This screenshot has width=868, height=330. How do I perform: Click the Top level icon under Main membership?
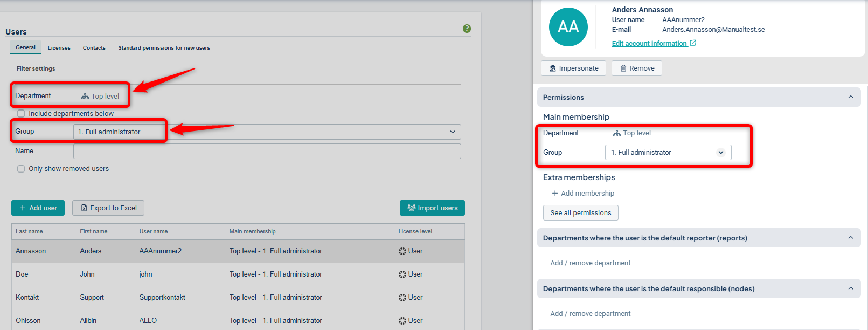click(x=617, y=133)
